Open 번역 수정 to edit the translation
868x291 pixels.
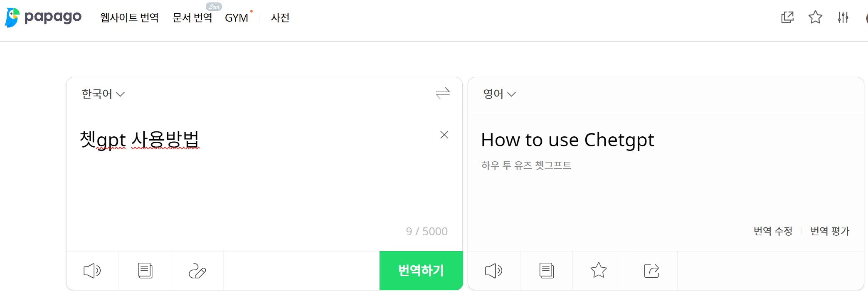[x=773, y=231]
